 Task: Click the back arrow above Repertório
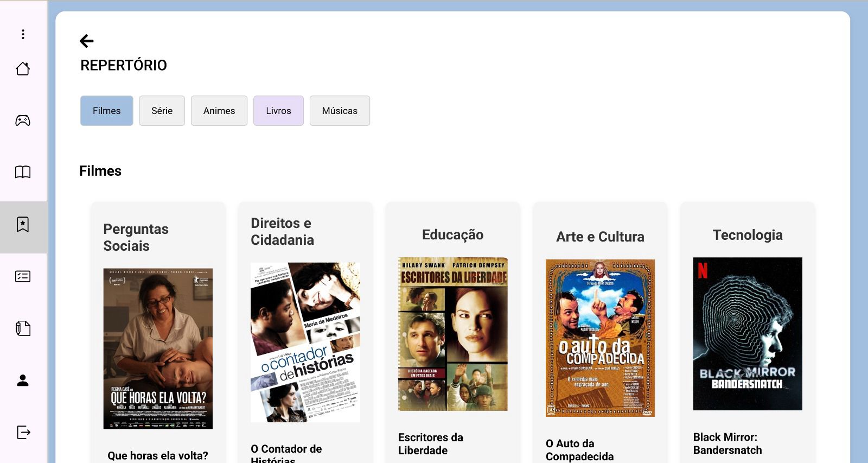(x=87, y=41)
